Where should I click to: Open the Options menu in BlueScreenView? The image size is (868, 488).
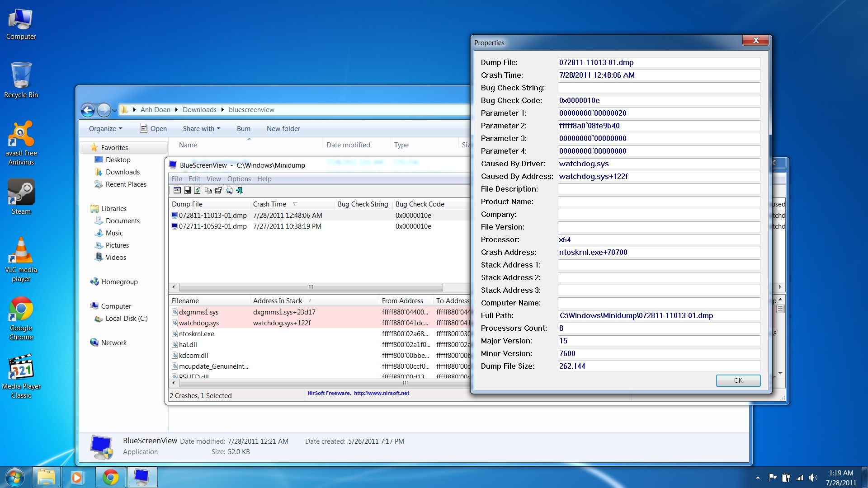239,179
